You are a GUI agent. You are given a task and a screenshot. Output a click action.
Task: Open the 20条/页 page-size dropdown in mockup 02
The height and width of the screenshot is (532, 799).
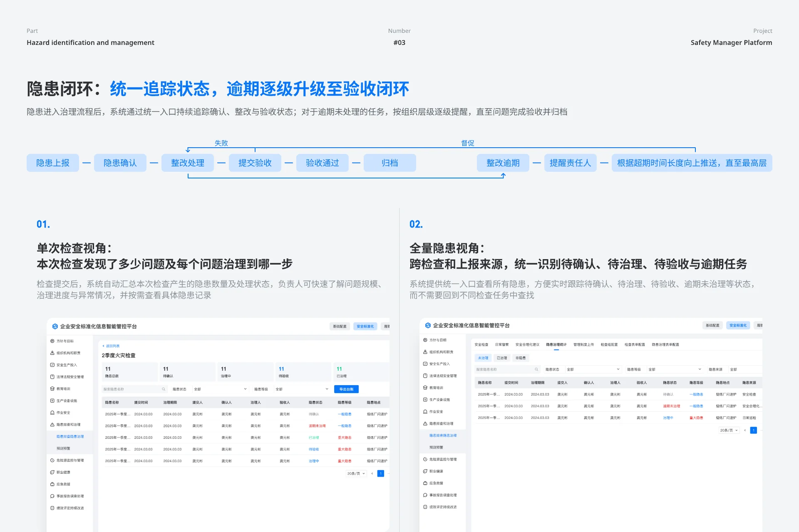point(729,430)
